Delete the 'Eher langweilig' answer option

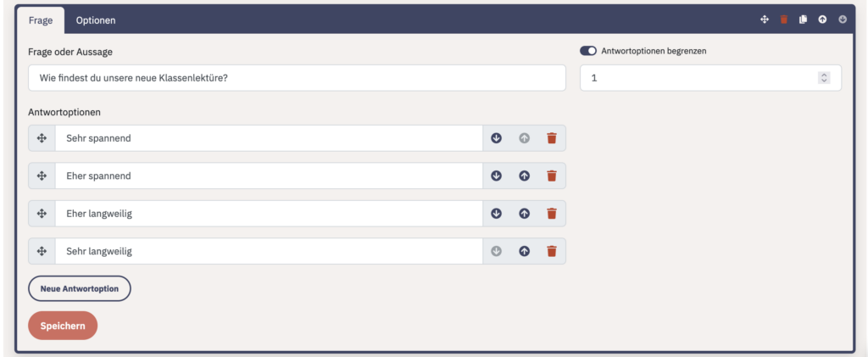551,214
